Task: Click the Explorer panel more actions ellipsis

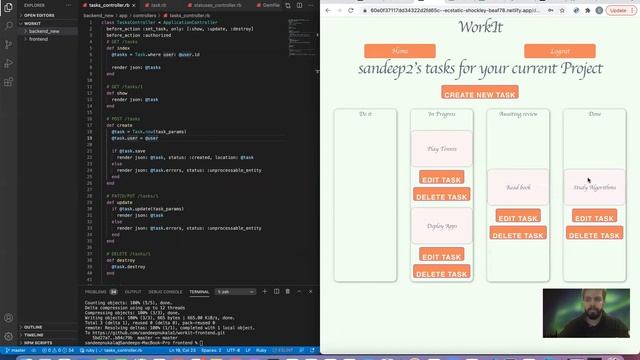Action: pyautogui.click(x=69, y=5)
